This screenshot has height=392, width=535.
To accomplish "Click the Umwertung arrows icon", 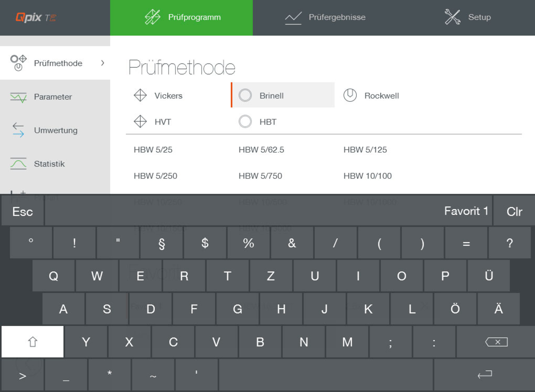I will click(x=18, y=130).
